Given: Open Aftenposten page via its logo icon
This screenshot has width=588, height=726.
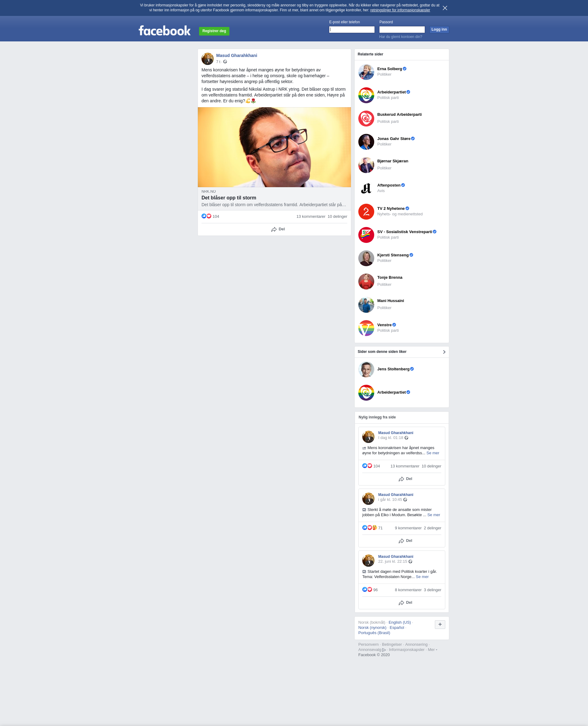Looking at the screenshot, I should point(366,188).
